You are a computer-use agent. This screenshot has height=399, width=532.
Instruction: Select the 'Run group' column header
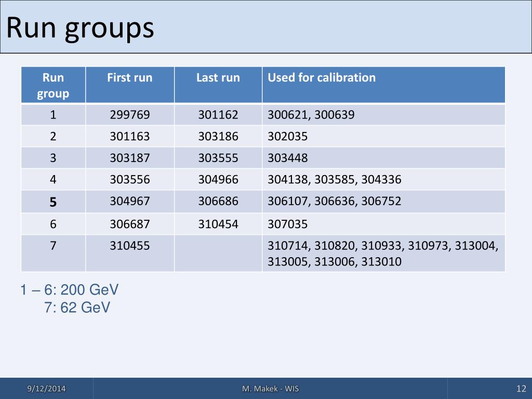point(54,85)
